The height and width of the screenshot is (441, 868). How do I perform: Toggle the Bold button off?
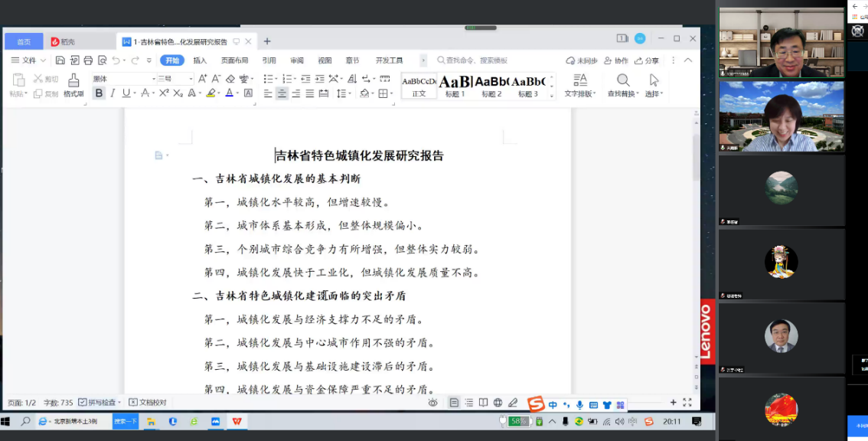(x=99, y=93)
